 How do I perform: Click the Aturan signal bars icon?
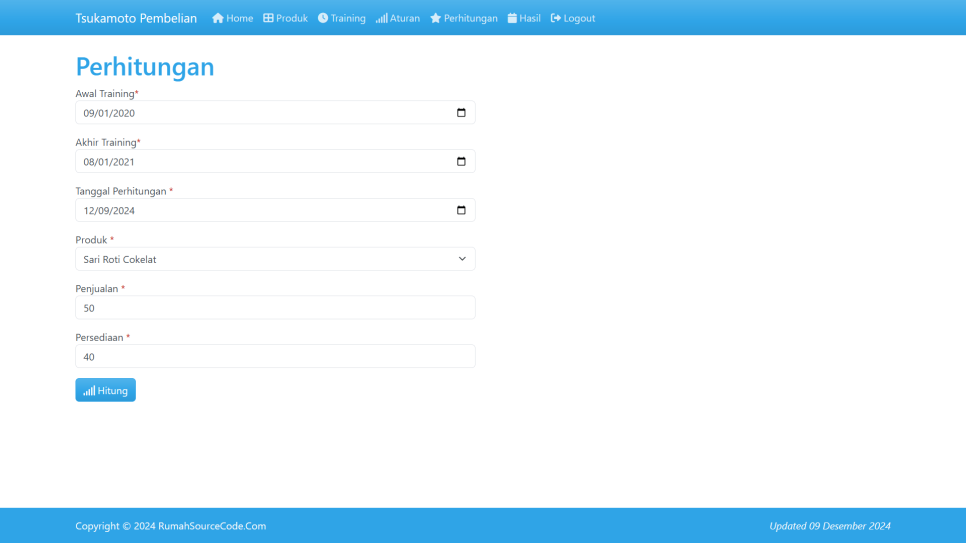(x=381, y=18)
